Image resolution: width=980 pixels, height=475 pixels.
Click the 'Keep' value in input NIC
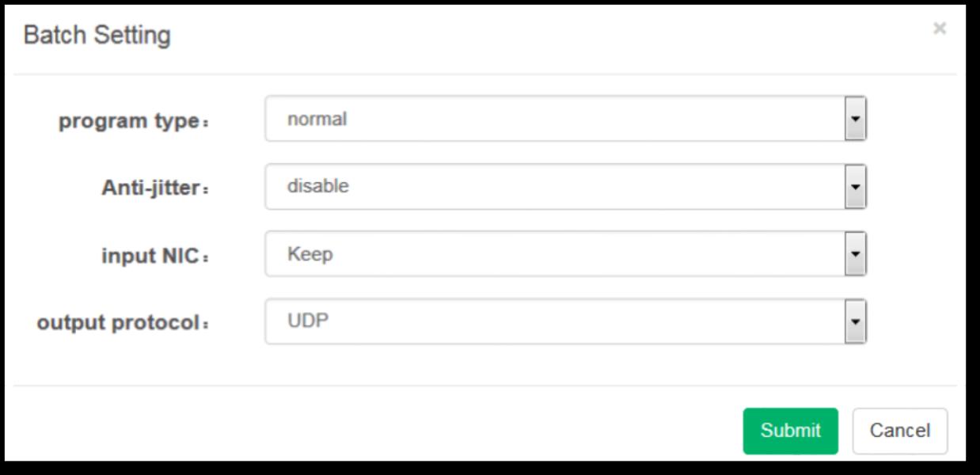(310, 254)
